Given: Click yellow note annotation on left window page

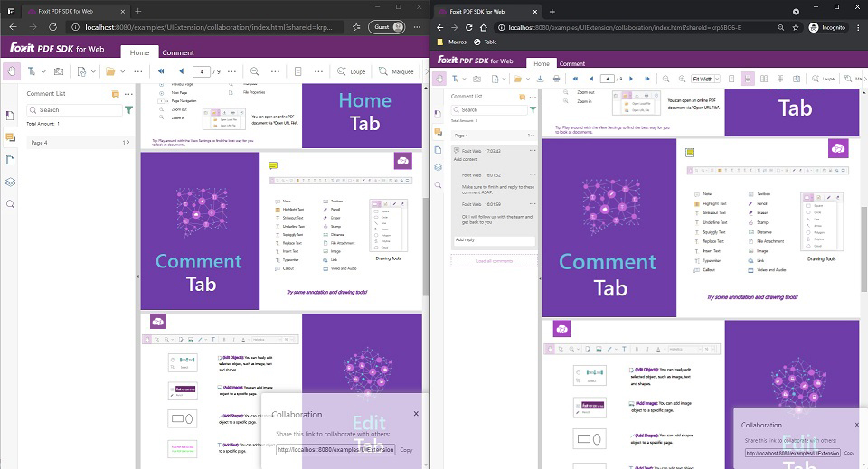Looking at the screenshot, I should [x=273, y=165].
